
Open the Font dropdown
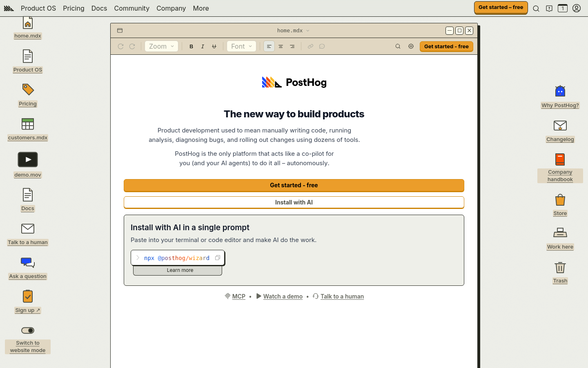(x=241, y=47)
